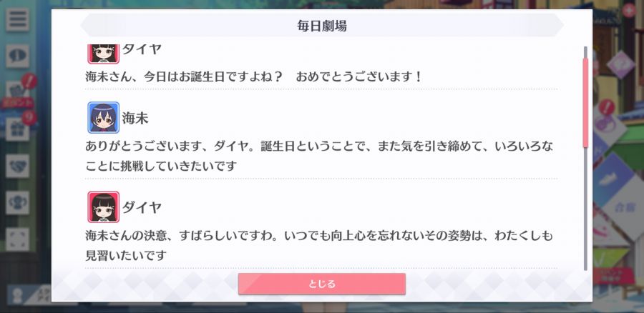Image resolution: width=644 pixels, height=313 pixels.
Task: Select the trophy icon in left sidebar
Action: (17, 203)
